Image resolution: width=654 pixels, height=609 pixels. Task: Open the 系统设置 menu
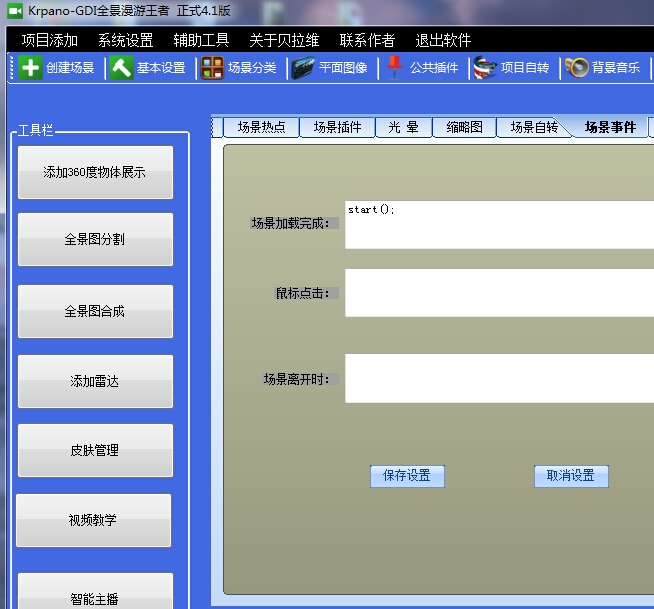coord(126,40)
